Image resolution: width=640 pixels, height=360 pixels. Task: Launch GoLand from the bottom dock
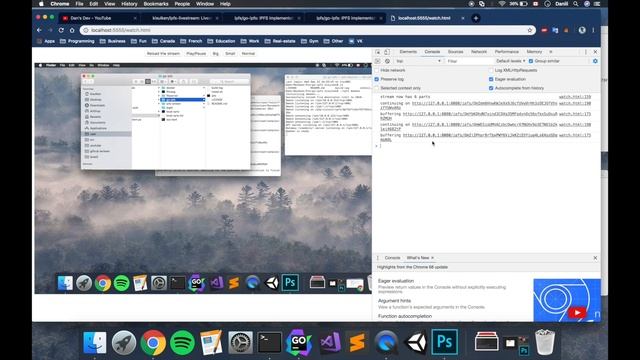299,342
